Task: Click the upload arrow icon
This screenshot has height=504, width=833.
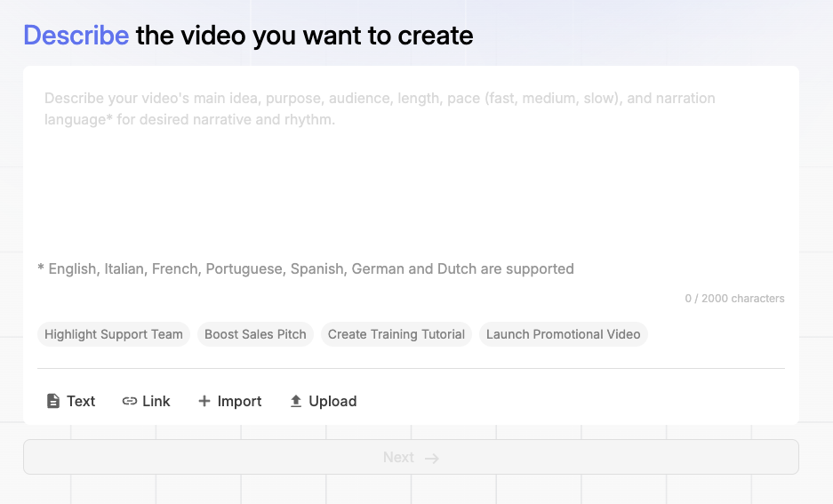Action: coord(296,401)
